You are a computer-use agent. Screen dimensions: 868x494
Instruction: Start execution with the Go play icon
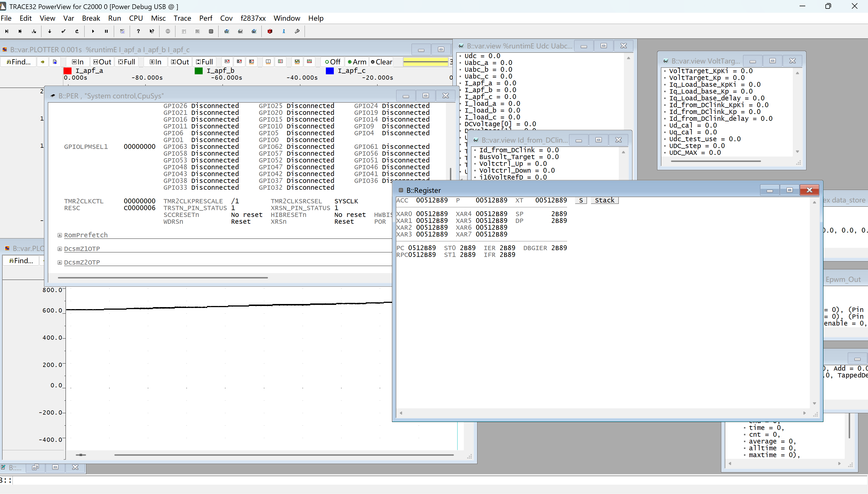point(93,31)
